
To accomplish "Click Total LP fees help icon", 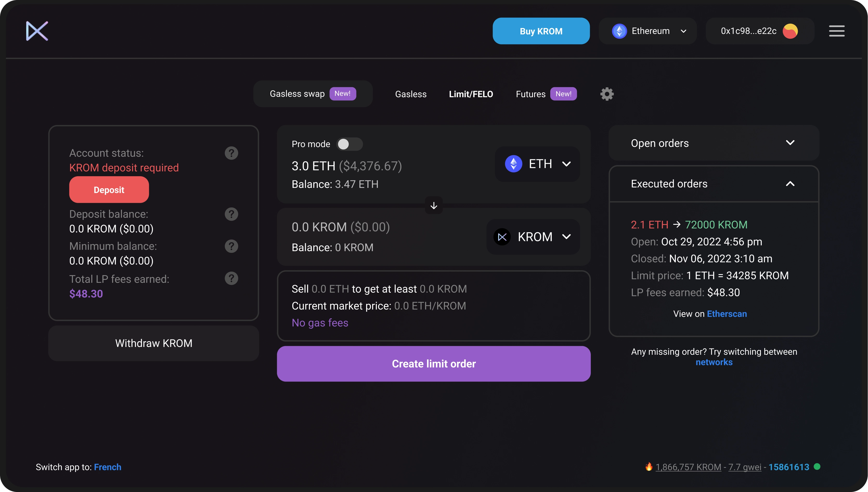I will tap(231, 278).
